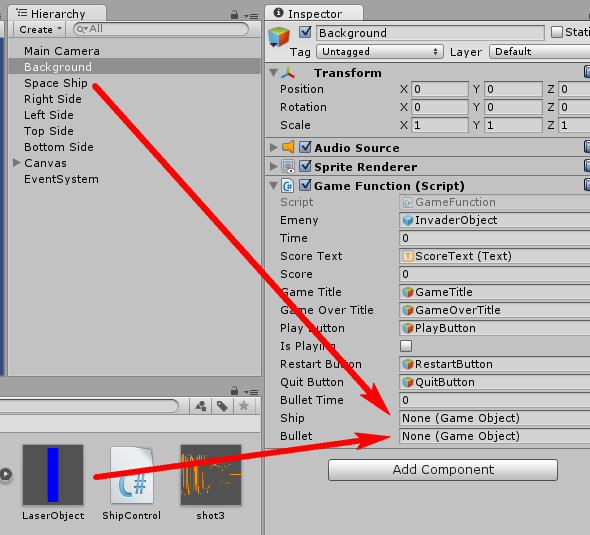Expand the Sprite Renderer component foldout
This screenshot has width=590, height=535.
click(274, 166)
